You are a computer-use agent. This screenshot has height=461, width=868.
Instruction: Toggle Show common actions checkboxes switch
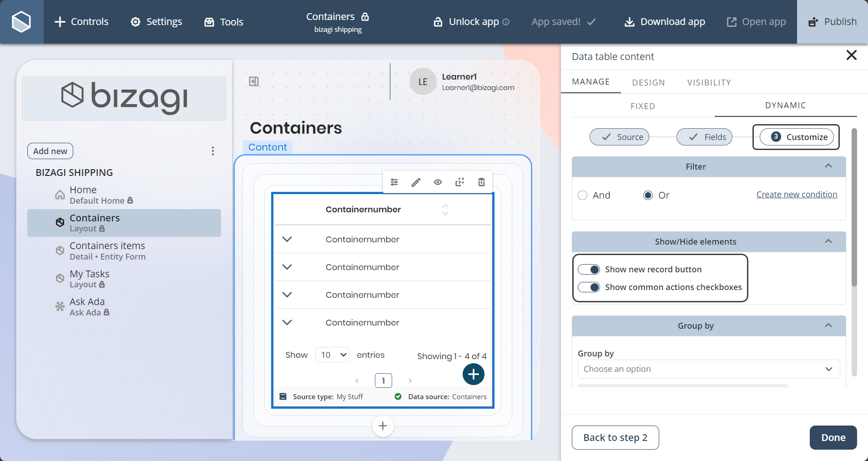pyautogui.click(x=589, y=287)
